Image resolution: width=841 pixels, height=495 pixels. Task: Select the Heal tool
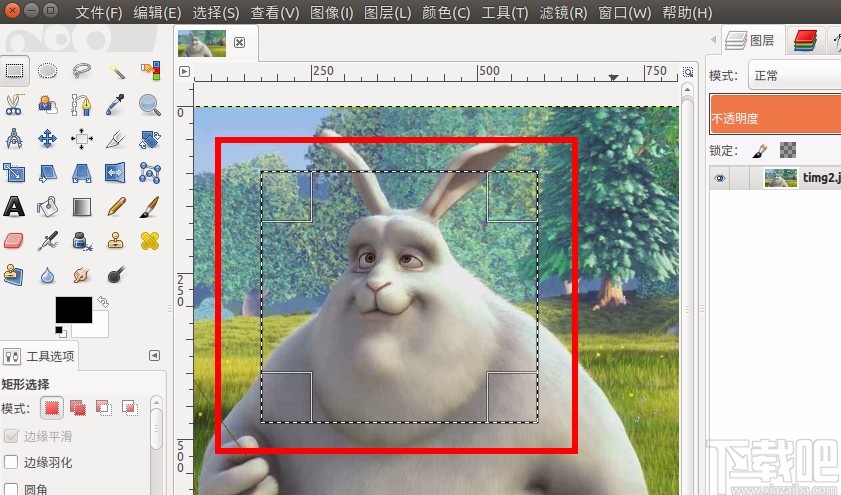pyautogui.click(x=150, y=241)
